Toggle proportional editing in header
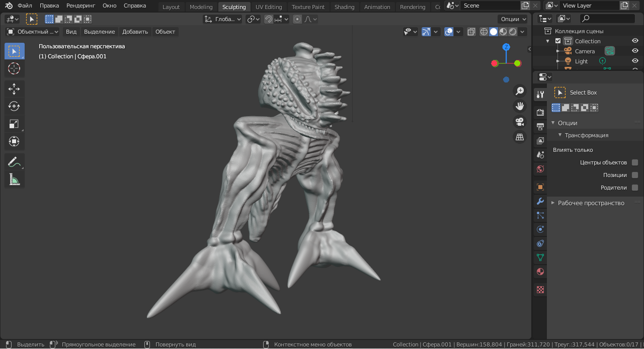The width and height of the screenshot is (644, 349). pos(297,19)
